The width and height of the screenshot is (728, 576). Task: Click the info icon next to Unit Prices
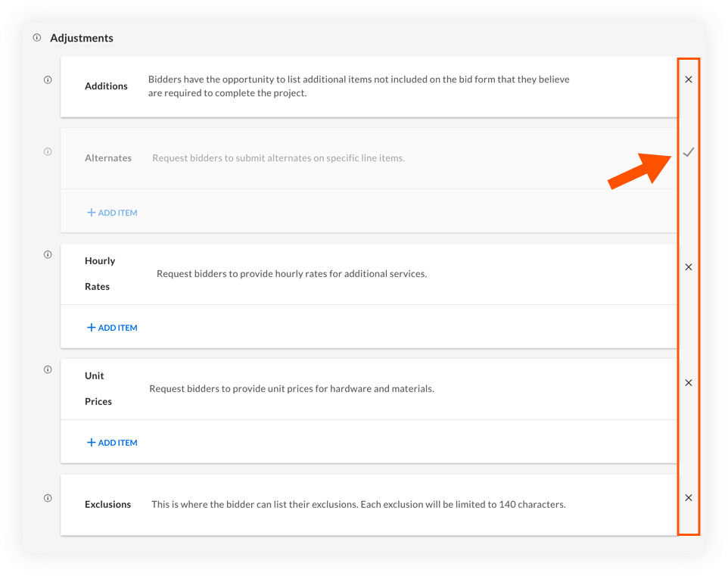(48, 369)
